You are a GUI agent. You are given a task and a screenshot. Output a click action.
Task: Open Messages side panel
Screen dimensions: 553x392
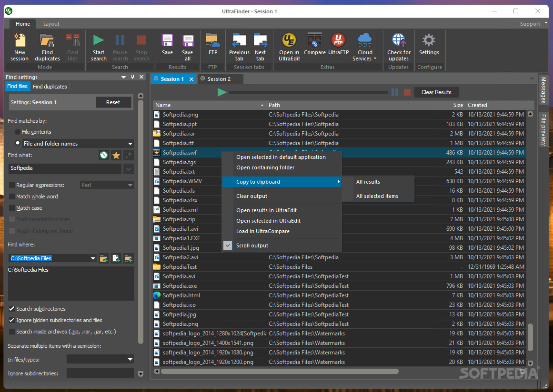pyautogui.click(x=543, y=90)
